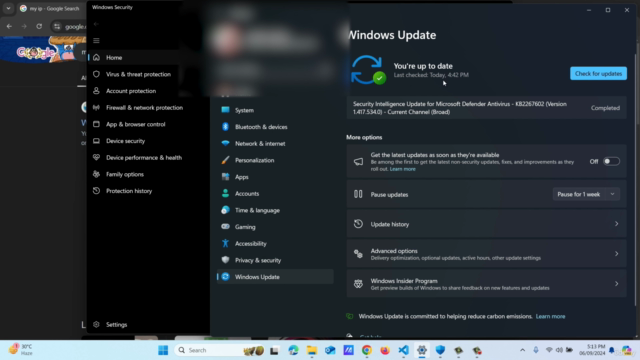Click the Gaming controller icon
The height and width of the screenshot is (360, 640).
click(225, 227)
